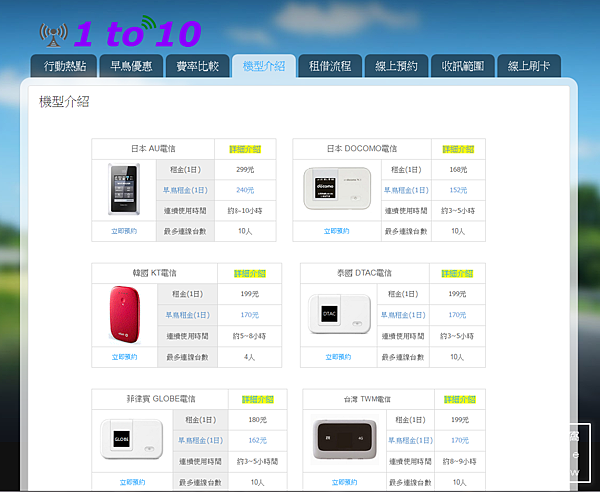Open the 早鳥優惠 tab

pos(131,66)
